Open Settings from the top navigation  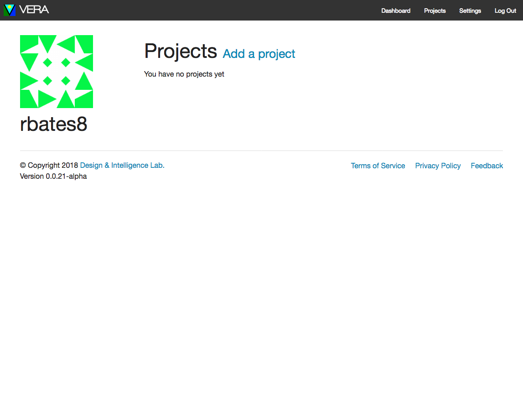tap(470, 10)
